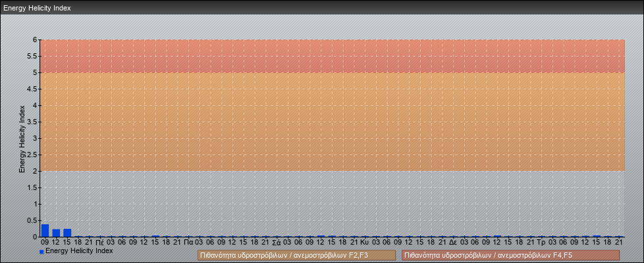Screen dimensions: 644x263
Task: Click the y-axis value 2.5
Action: coord(33,155)
